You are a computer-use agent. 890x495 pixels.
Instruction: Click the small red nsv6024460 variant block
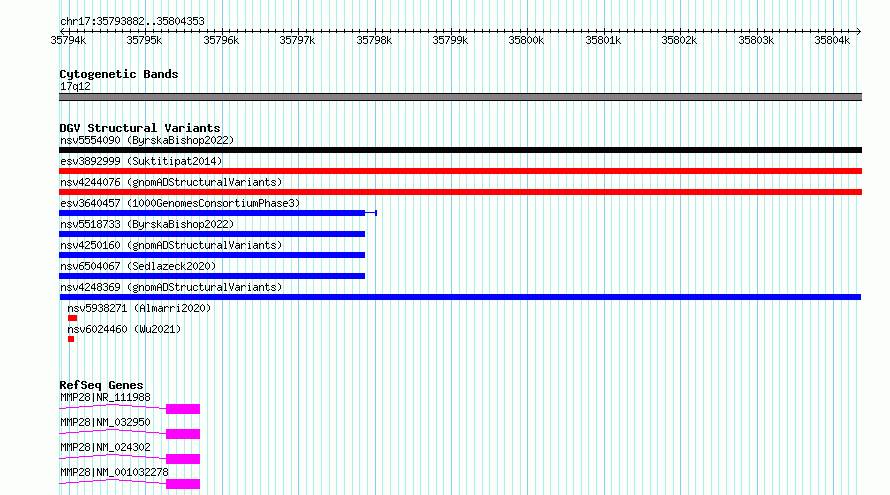click(71, 339)
